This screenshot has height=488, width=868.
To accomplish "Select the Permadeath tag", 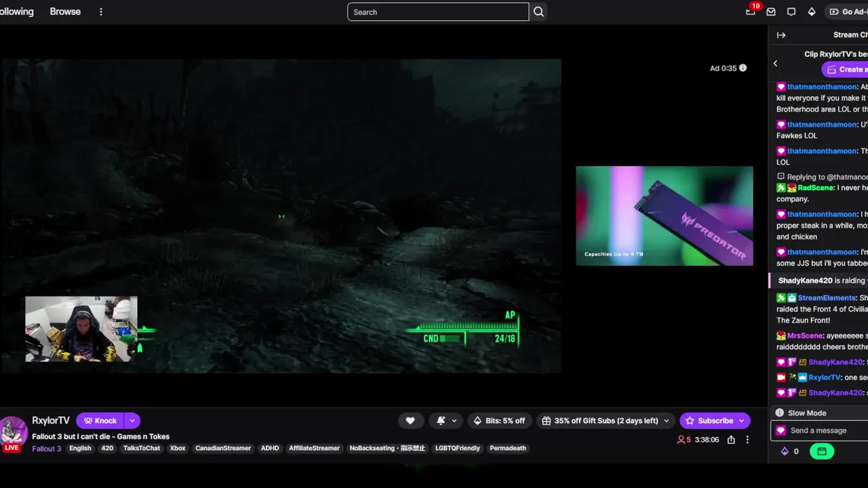I will click(508, 448).
